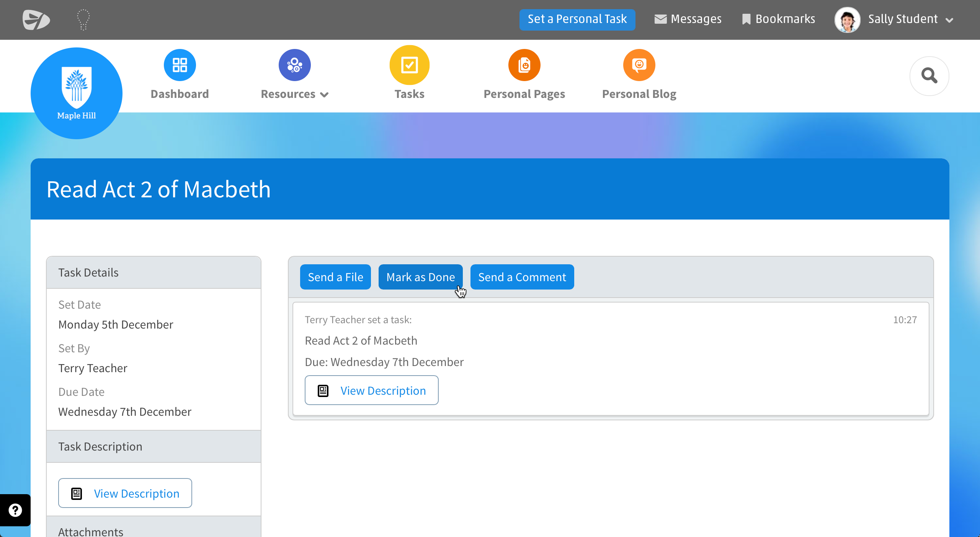The image size is (980, 537).
Task: Open Bookmarks in top bar
Action: click(x=778, y=19)
